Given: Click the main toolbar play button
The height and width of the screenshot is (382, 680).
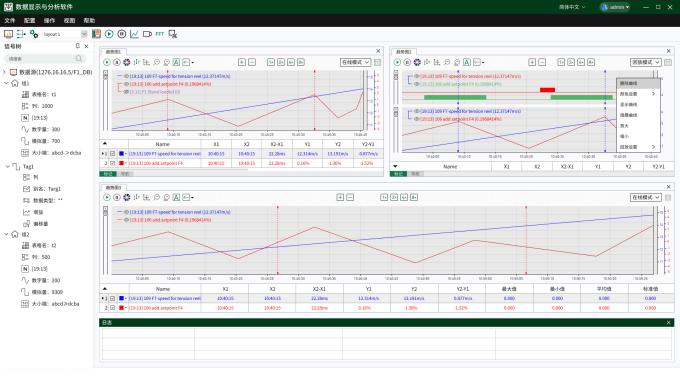Looking at the screenshot, I should tap(109, 34).
